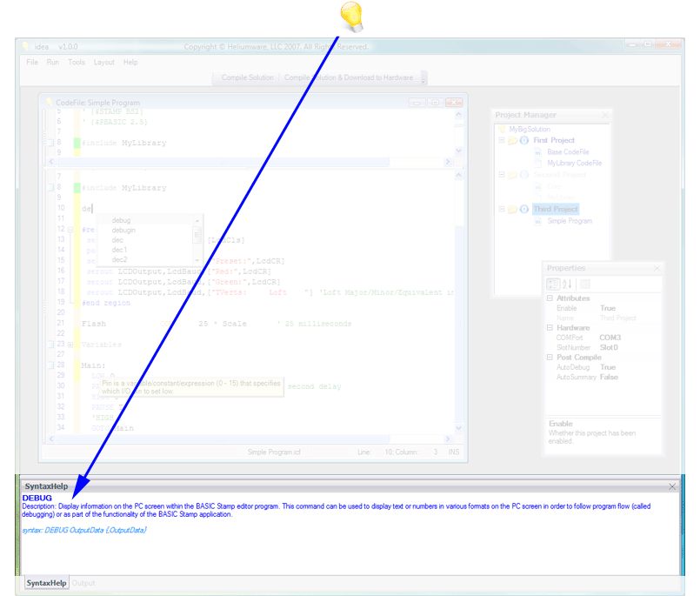
Task: Select the MyLibrary CodeFile icon
Action: tap(538, 163)
